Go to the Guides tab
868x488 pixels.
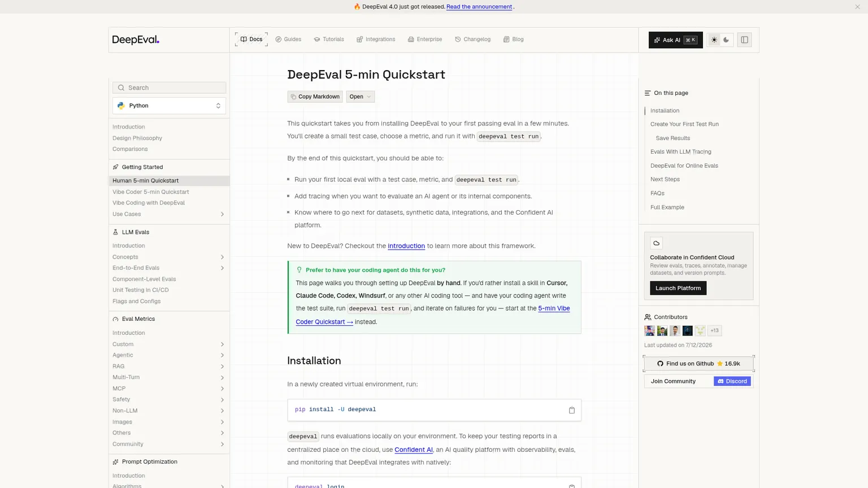coord(288,40)
